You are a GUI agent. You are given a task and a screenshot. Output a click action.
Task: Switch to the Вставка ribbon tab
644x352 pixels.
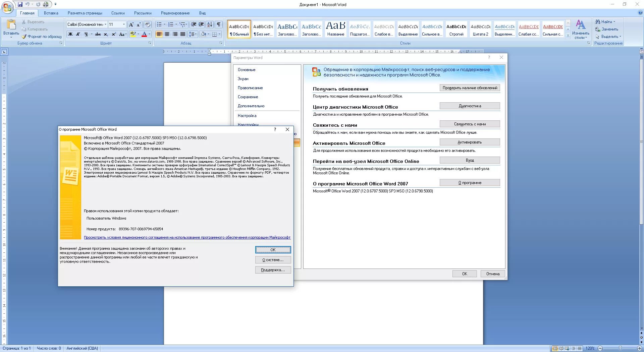click(x=51, y=13)
